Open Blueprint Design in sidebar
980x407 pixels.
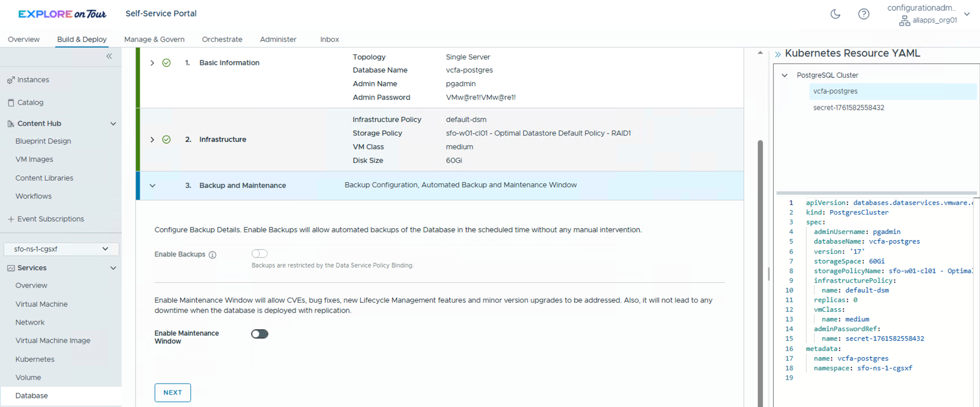pos(43,141)
